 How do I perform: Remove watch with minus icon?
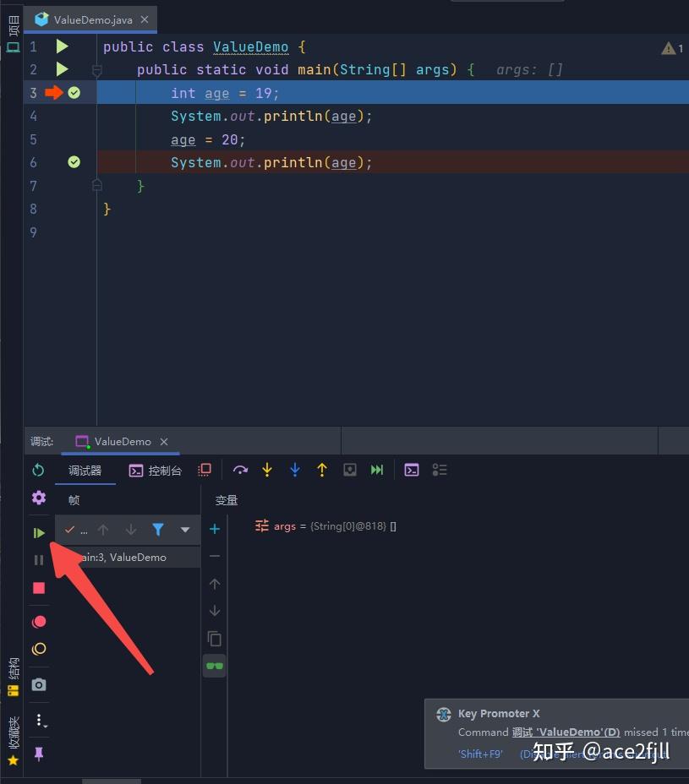click(x=215, y=556)
